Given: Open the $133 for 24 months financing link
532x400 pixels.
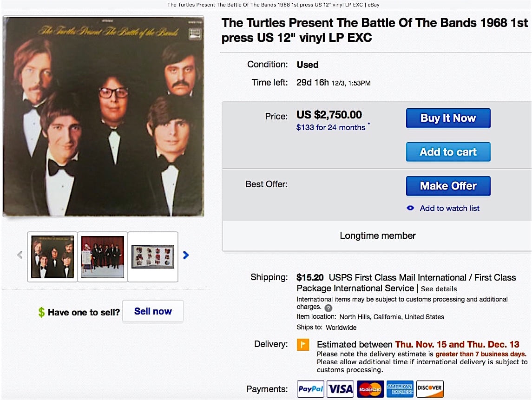Looking at the screenshot, I should pyautogui.click(x=331, y=127).
